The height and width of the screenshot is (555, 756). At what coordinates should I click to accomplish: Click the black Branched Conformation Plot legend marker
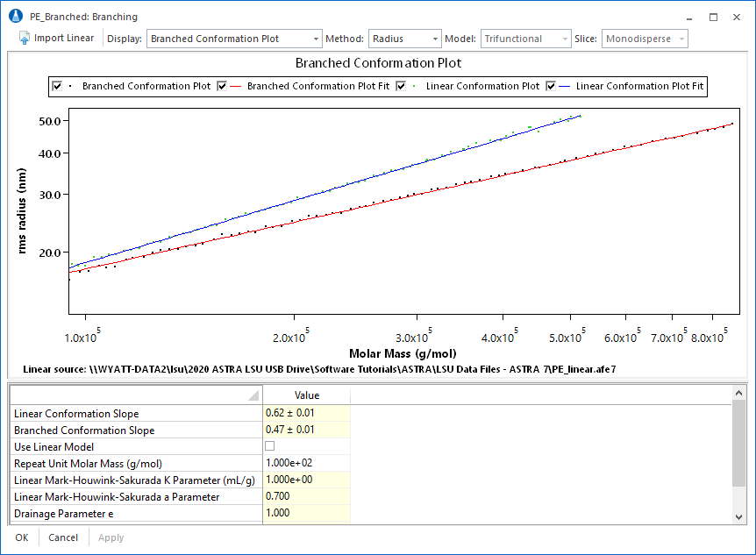click(71, 86)
